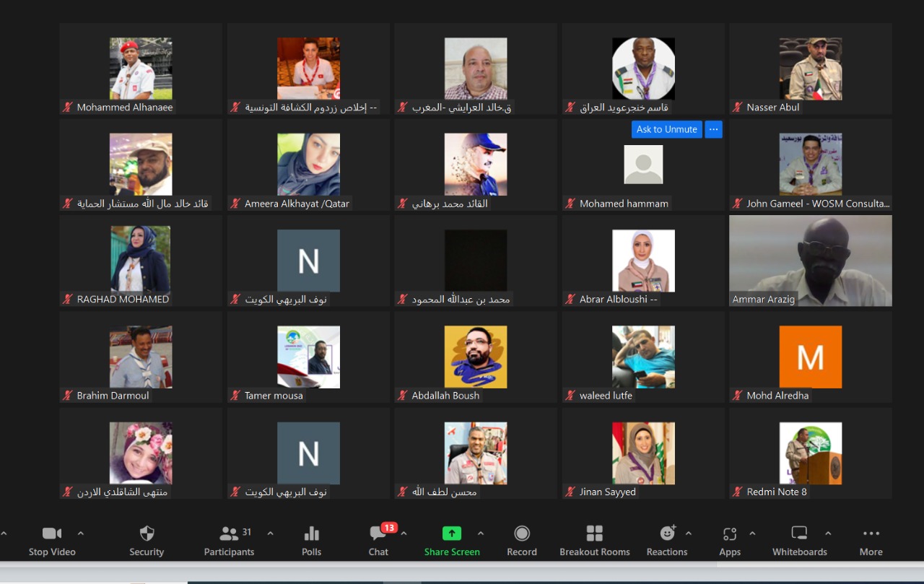The height and width of the screenshot is (584, 924).
Task: Expand the Share Screen options arrow
Action: point(481,533)
